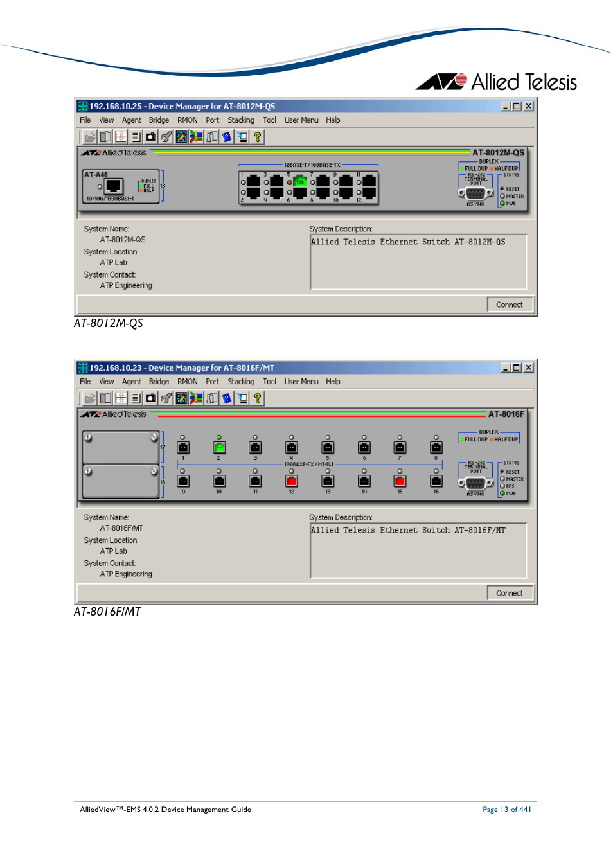The width and height of the screenshot is (613, 868).
Task: Click the blue book icon in AT-8012M-QS toolbar
Action: [227, 137]
